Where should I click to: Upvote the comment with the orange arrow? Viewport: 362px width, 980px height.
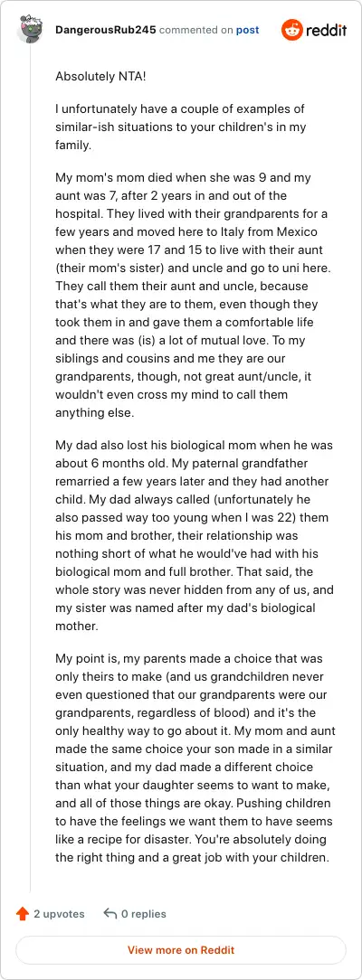click(23, 914)
